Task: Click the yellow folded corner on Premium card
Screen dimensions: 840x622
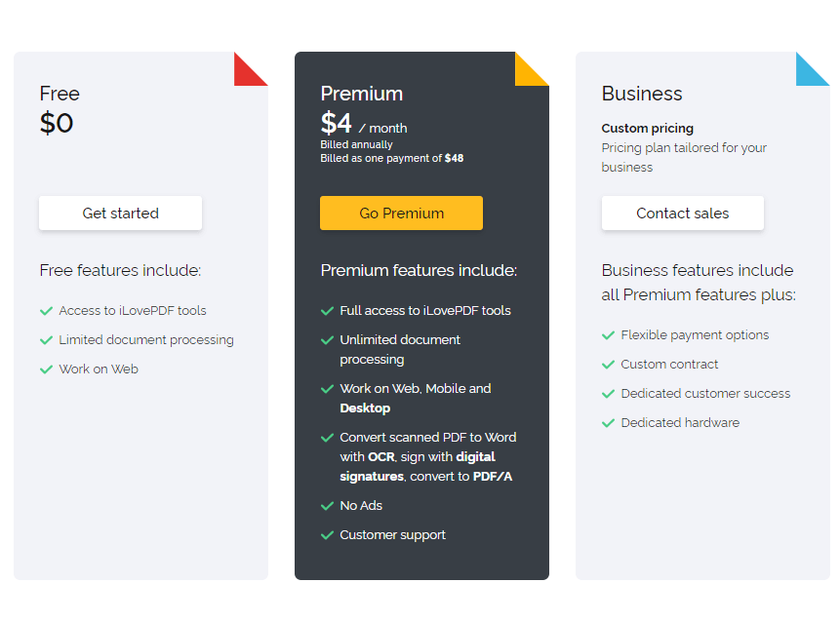Action: [x=532, y=68]
